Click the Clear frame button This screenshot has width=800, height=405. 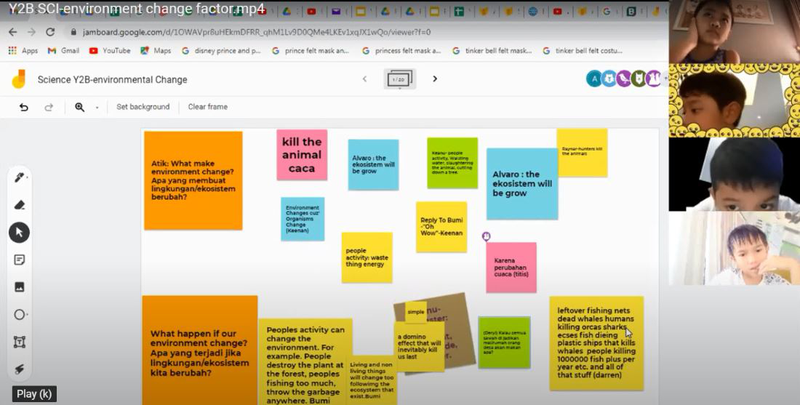click(208, 106)
